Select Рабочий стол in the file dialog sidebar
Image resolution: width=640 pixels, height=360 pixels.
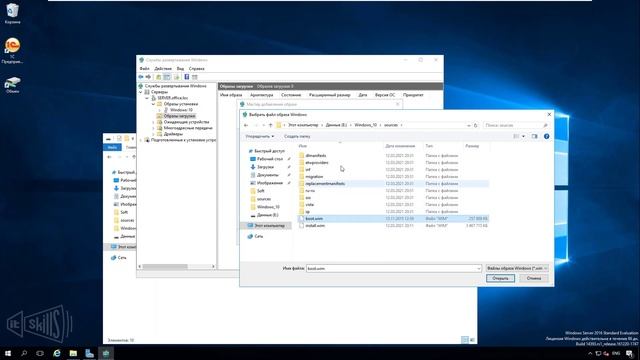coord(270,159)
